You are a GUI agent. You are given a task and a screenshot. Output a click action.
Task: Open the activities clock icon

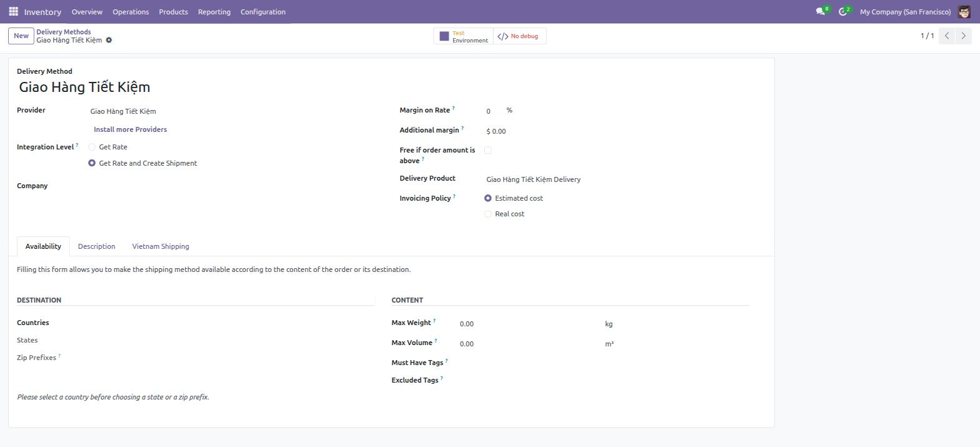[842, 12]
